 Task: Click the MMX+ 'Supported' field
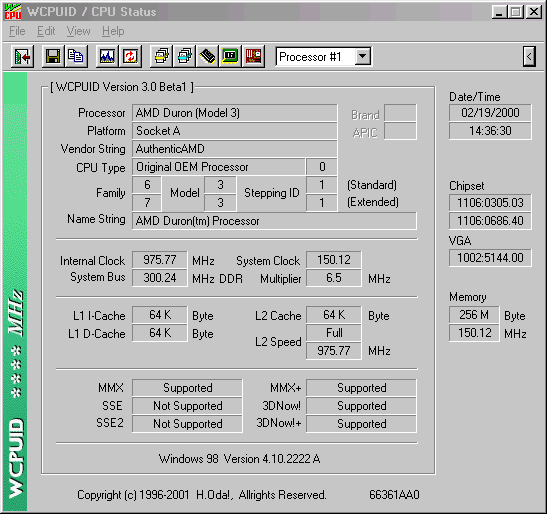361,388
